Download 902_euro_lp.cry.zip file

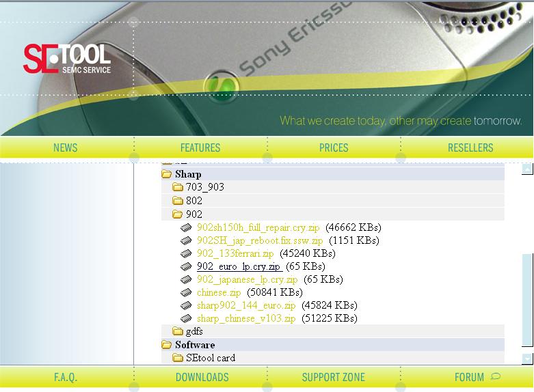[239, 266]
